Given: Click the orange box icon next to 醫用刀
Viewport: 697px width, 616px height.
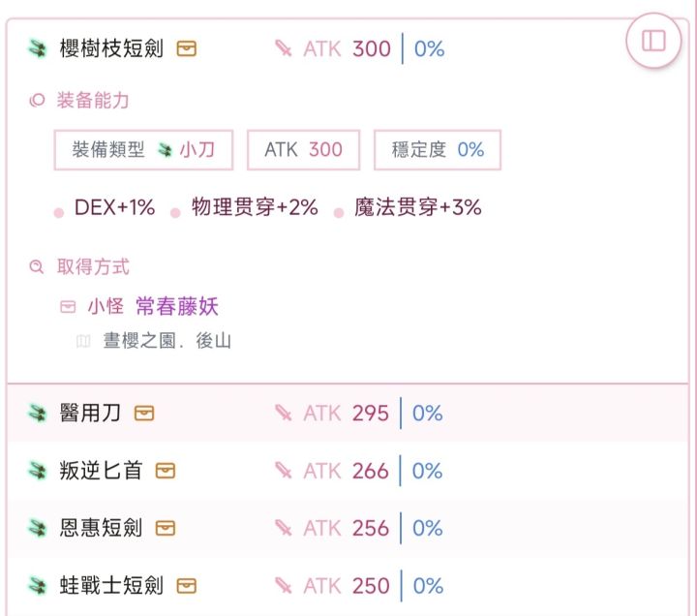Looking at the screenshot, I should coord(144,414).
